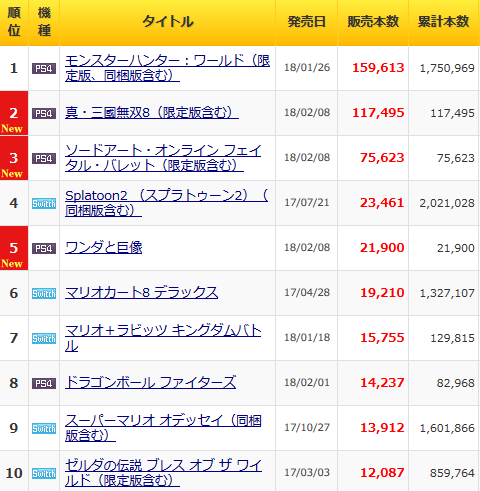Screen dimensions: 480x491
Task: Click the Switch icon in the Splatoon2 row
Action: point(44,204)
